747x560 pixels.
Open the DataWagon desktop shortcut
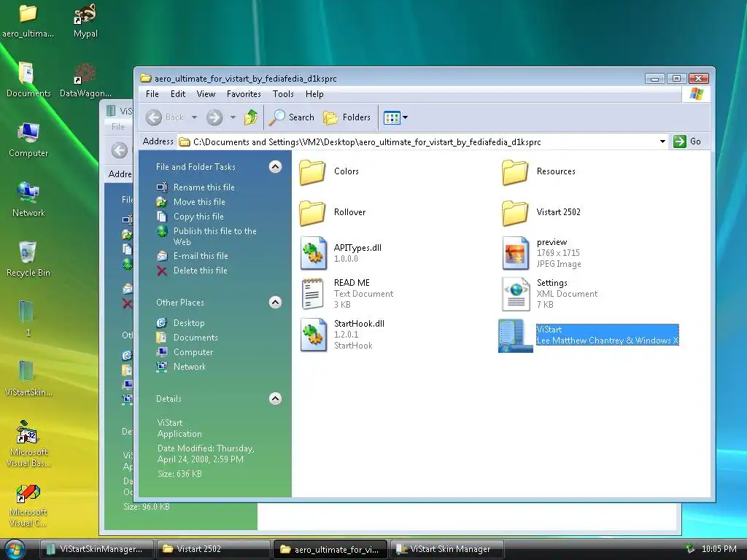coord(85,80)
